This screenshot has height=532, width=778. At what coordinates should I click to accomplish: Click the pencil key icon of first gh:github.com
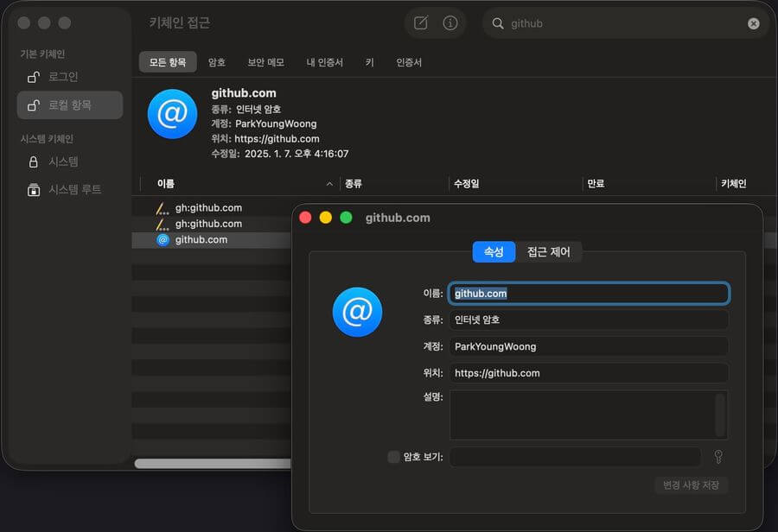coord(163,209)
